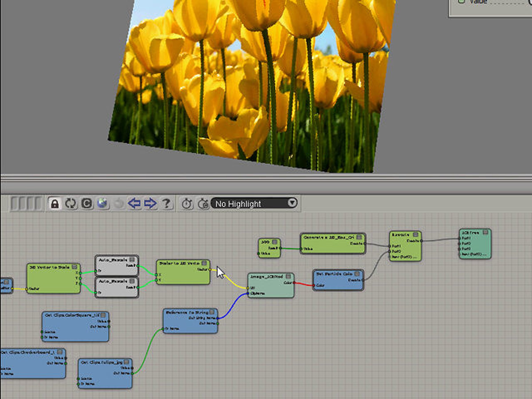Click the C clear toolbar icon

pyautogui.click(x=87, y=204)
